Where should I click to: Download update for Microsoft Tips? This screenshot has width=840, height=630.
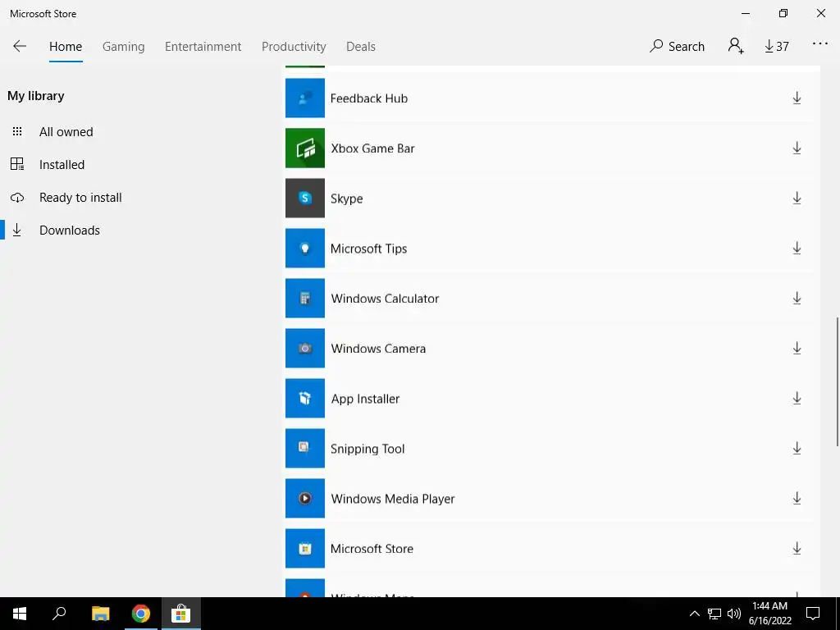[797, 248]
